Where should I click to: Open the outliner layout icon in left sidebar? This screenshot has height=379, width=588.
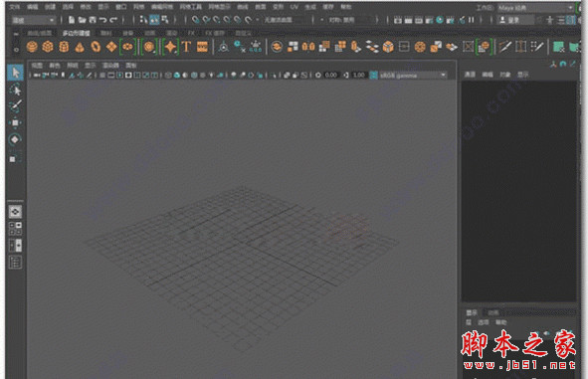click(x=15, y=263)
